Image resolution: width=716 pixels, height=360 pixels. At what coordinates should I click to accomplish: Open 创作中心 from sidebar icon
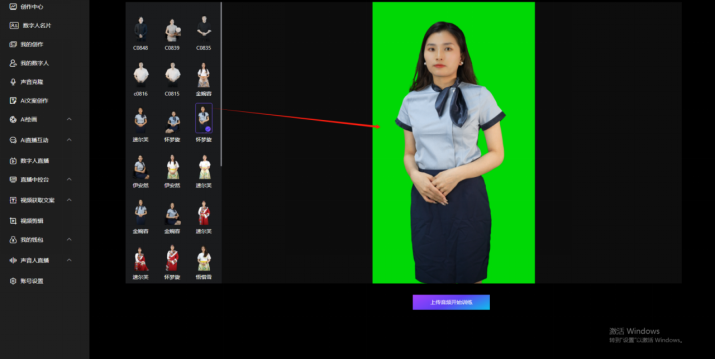coord(13,7)
